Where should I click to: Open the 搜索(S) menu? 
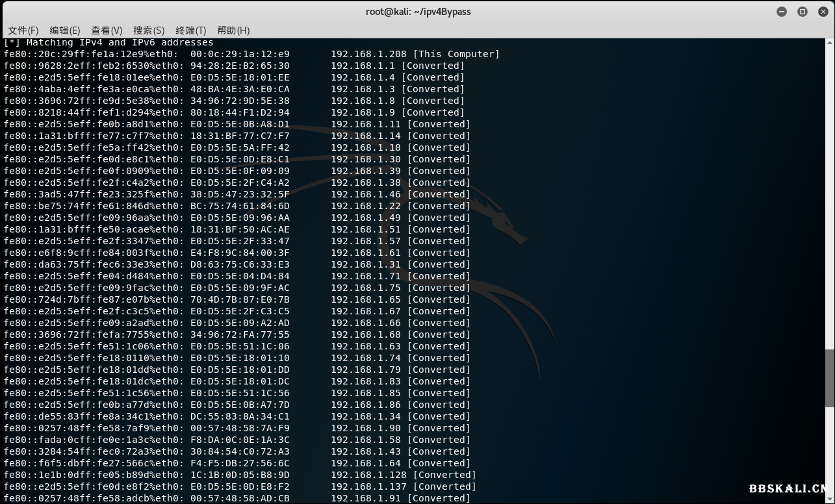149,30
